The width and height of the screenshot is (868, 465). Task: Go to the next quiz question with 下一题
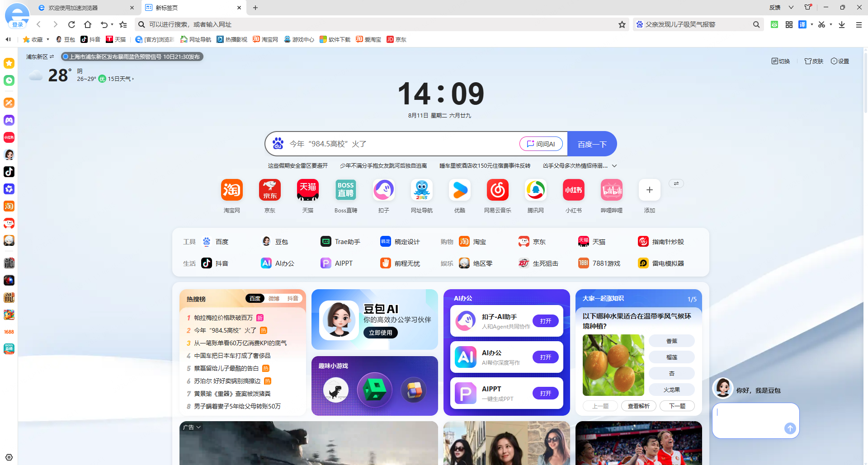[677, 406]
